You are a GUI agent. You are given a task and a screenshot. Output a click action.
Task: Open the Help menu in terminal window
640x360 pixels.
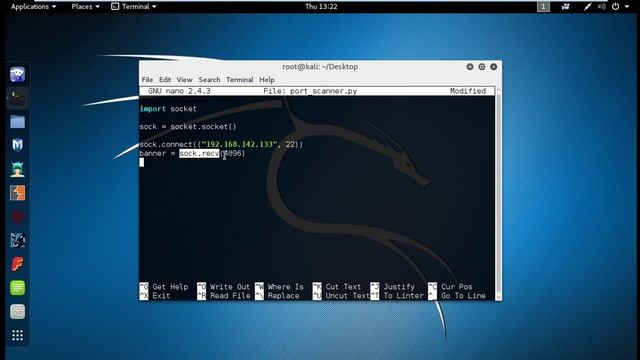tap(267, 80)
